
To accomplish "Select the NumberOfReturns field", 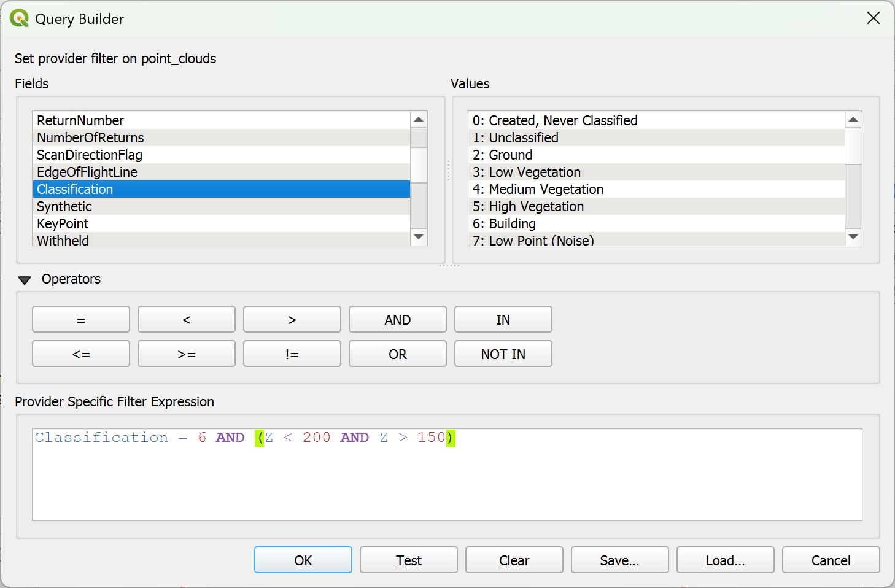I will (221, 137).
